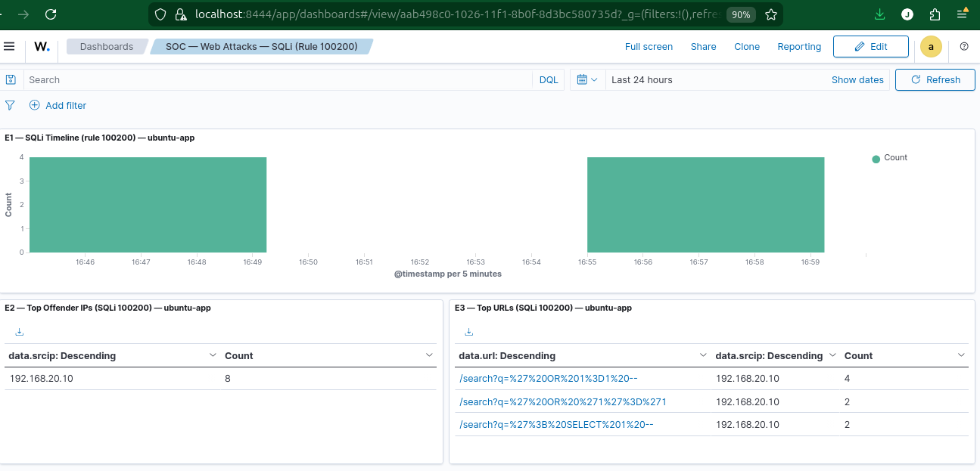Switch dashboard to Full screen
This screenshot has width=980, height=471.
point(649,46)
